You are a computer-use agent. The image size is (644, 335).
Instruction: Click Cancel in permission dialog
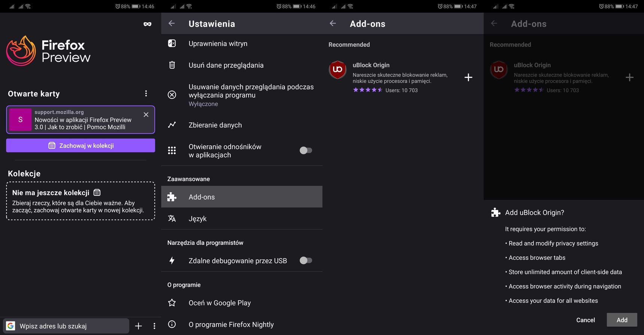586,320
